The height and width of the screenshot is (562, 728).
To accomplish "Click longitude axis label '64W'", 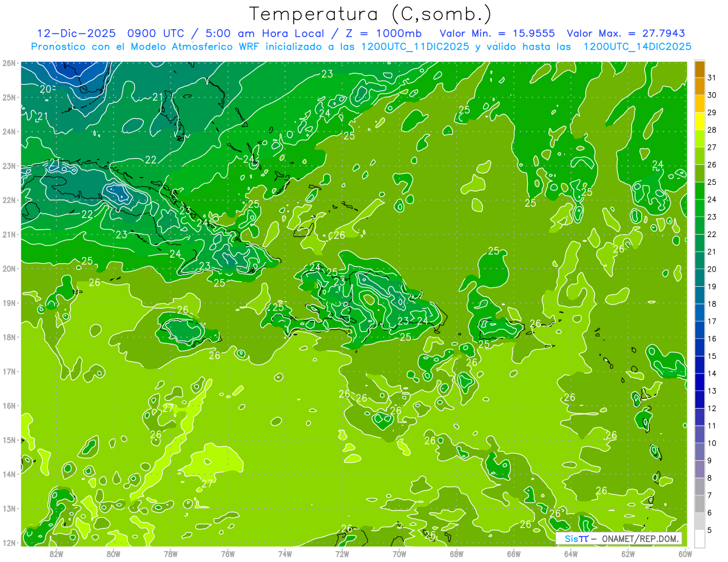I will tap(571, 554).
